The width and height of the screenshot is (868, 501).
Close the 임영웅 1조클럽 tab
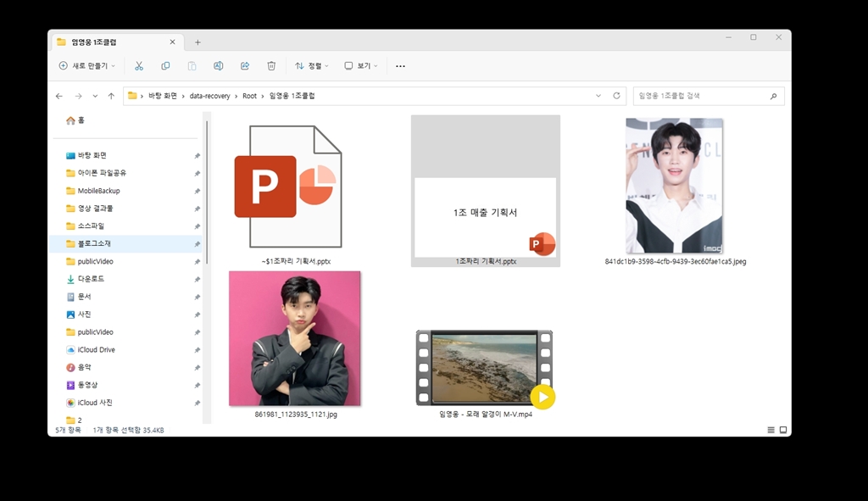tap(172, 42)
